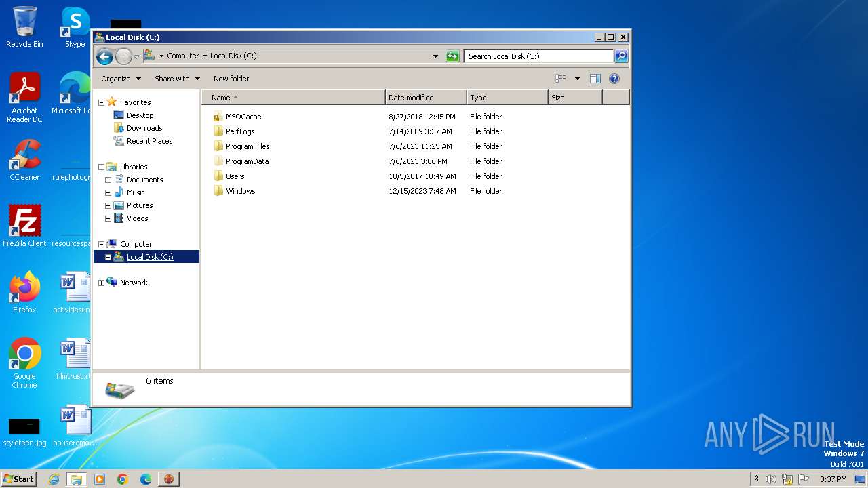Expand the Network tree node
This screenshot has width=868, height=488.
click(x=101, y=283)
